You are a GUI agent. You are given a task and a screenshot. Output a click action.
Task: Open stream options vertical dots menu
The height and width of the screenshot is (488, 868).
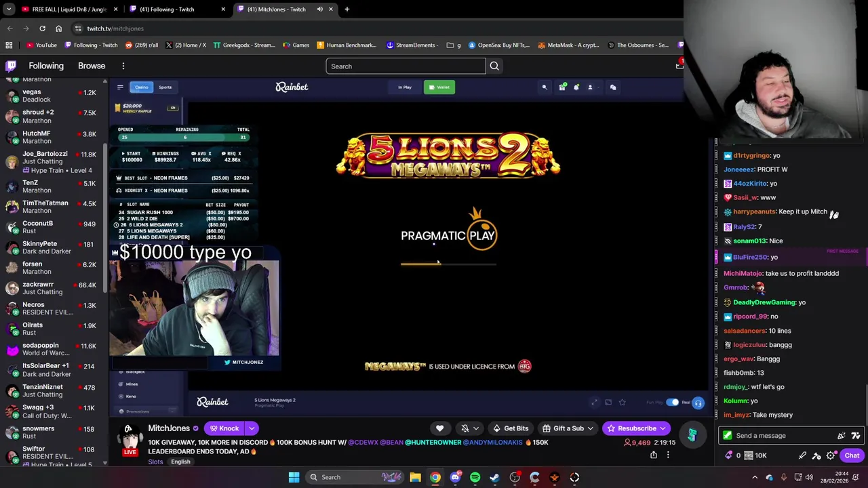(668, 455)
